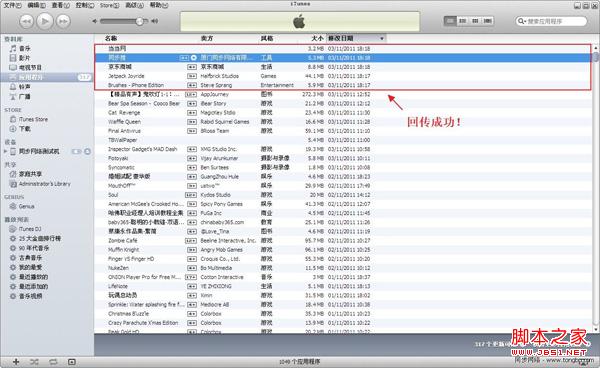Select the Zombie Café row
Screen dimensions: 600x368
pyautogui.click(x=342, y=240)
